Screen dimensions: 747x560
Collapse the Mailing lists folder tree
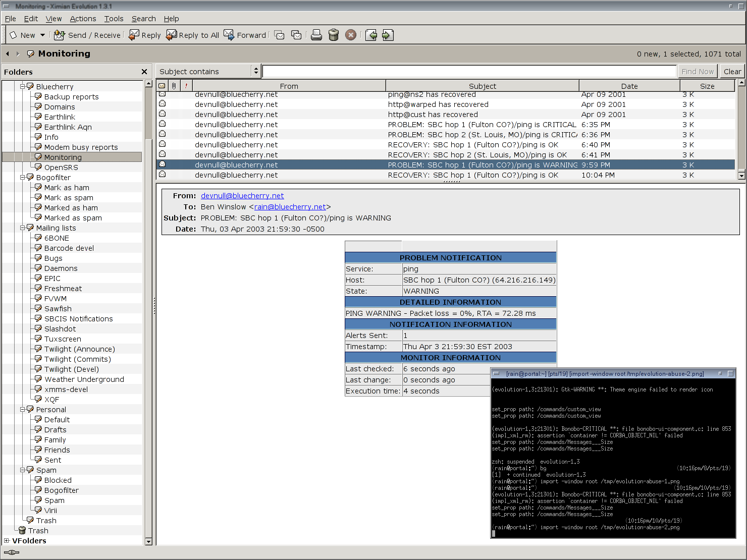tap(22, 228)
